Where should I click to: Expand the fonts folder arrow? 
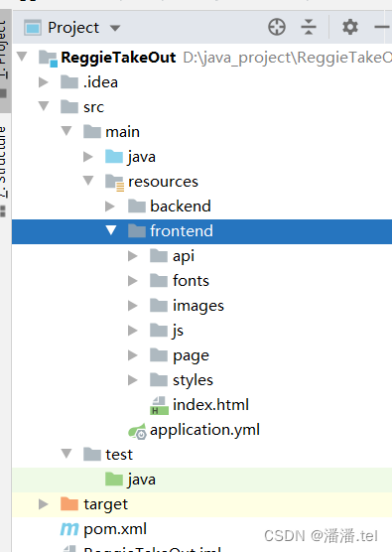133,281
